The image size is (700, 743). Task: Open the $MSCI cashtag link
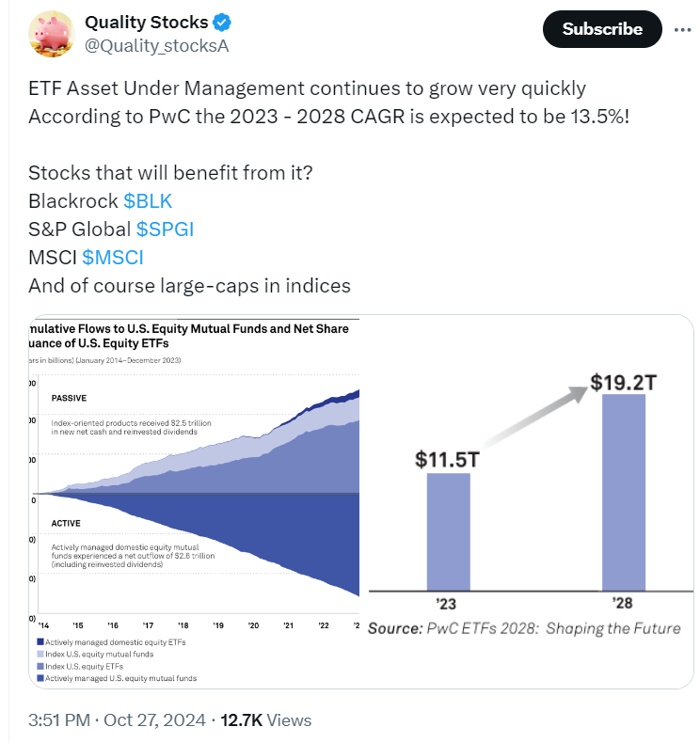113,257
